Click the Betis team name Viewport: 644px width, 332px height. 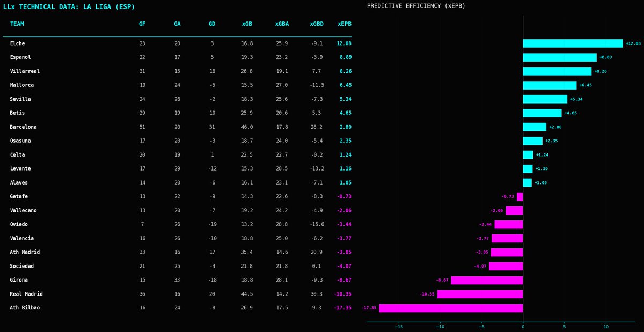click(x=17, y=113)
